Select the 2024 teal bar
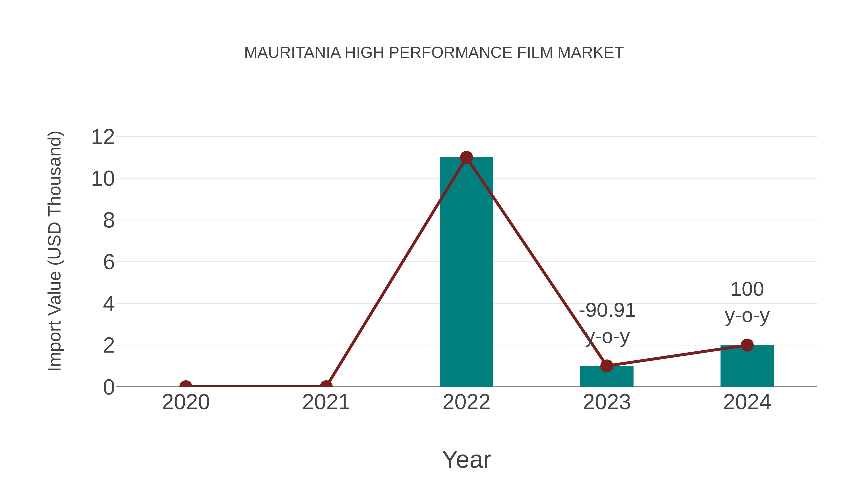The width and height of the screenshot is (868, 488). 747,366
